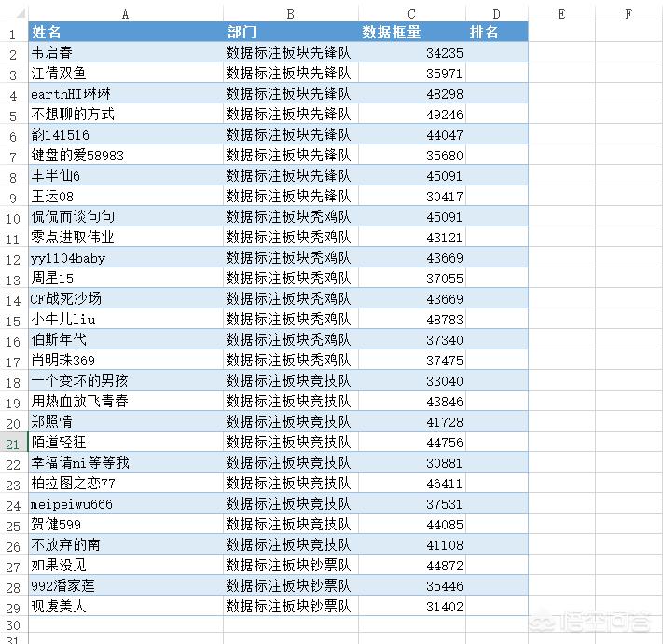Click 排名 cell in 陌道轻狂 row
The height and width of the screenshot is (644, 663).
coord(497,442)
